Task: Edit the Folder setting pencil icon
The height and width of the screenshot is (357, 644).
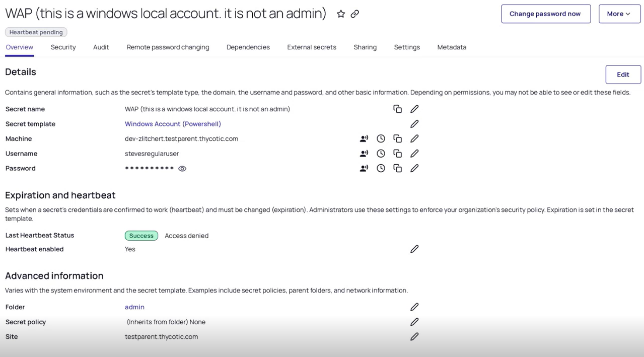Action: tap(414, 307)
